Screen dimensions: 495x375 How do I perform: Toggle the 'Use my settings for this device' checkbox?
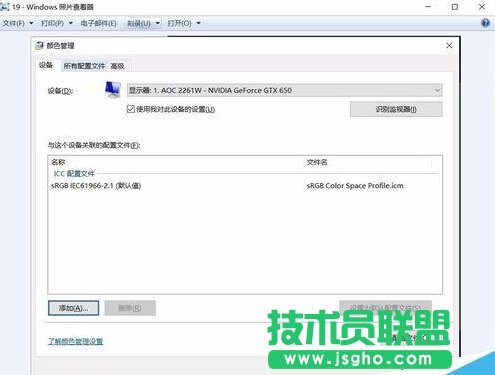[x=131, y=109]
